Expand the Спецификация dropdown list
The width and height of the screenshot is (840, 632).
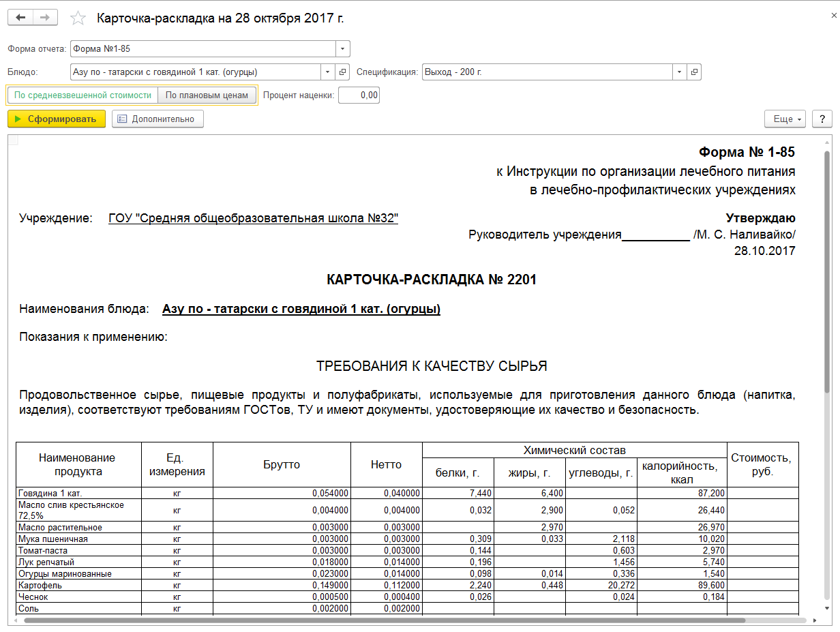tap(679, 72)
